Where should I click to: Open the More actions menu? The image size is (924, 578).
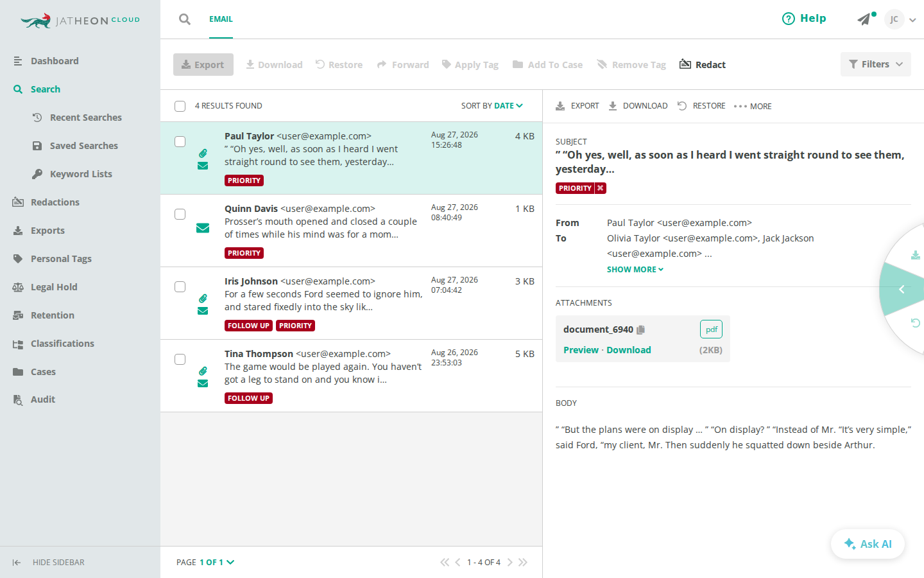(x=753, y=106)
